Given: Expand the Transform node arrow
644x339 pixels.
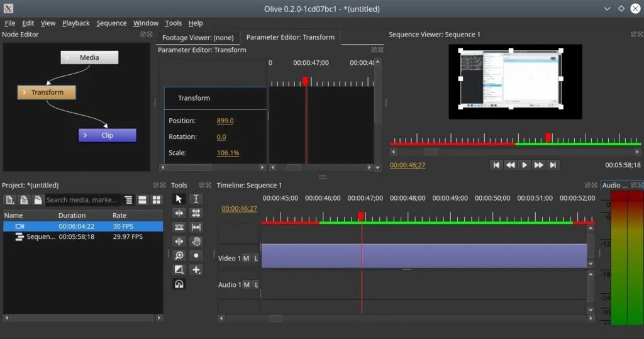Looking at the screenshot, I should (25, 92).
